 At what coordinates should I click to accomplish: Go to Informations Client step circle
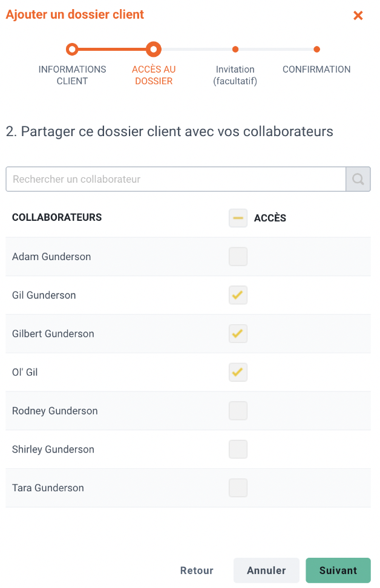[72, 49]
